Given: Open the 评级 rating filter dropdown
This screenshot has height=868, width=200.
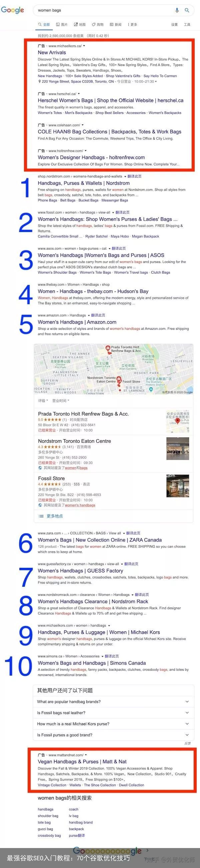Looking at the screenshot, I should coord(43,401).
